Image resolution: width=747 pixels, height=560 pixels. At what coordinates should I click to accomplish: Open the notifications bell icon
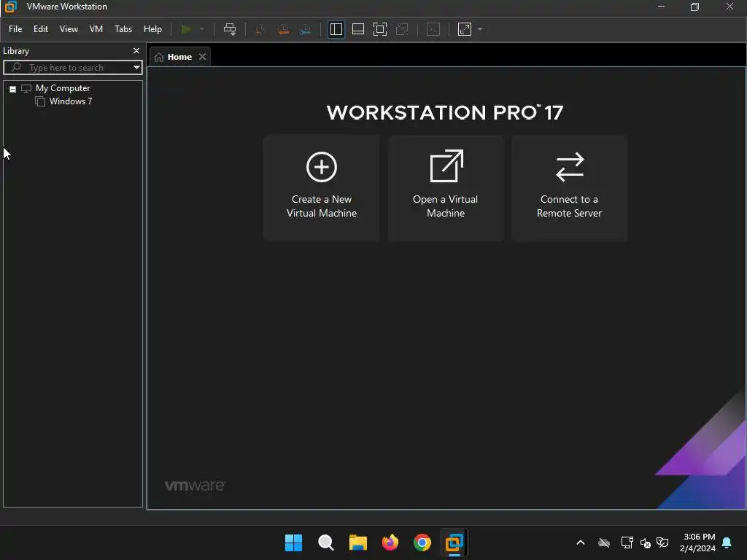727,542
